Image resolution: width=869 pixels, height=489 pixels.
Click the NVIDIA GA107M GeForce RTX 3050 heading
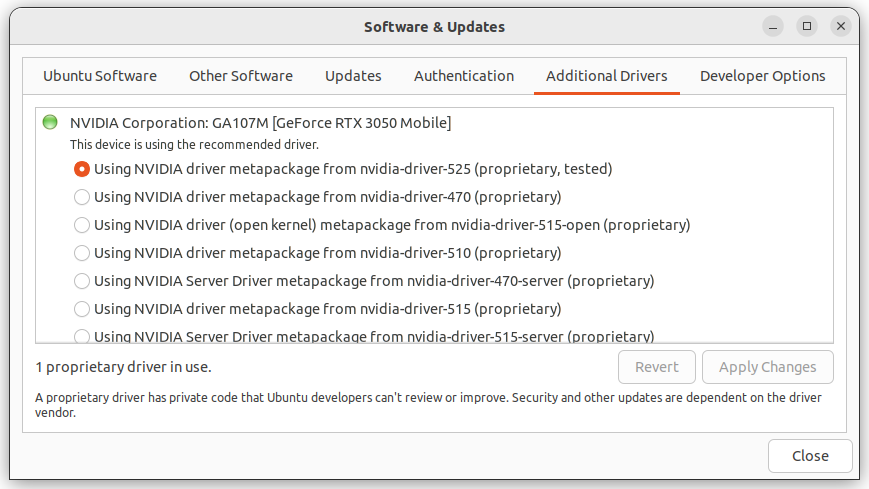click(x=260, y=123)
